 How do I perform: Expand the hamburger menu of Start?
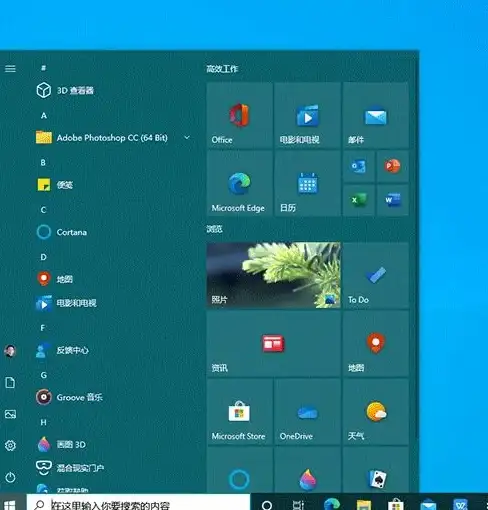[10, 69]
